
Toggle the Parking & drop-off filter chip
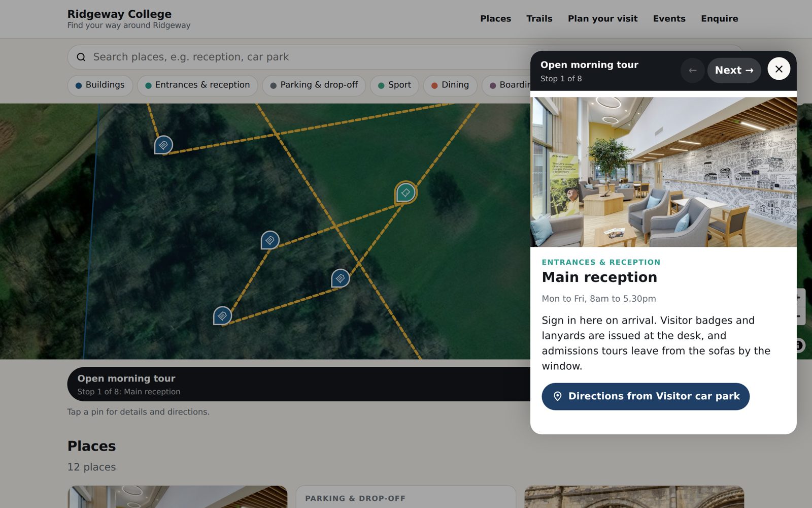click(x=314, y=85)
